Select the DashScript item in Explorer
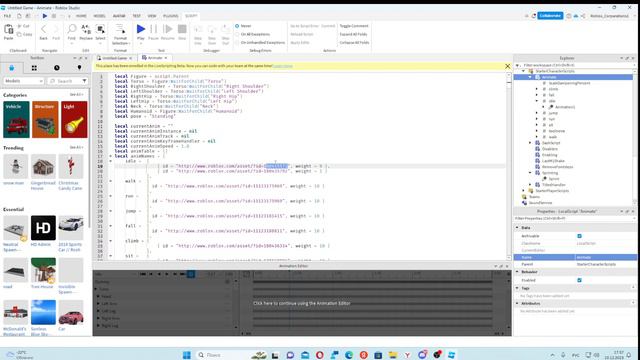Viewport: 640px width, 360px height. pos(551,143)
